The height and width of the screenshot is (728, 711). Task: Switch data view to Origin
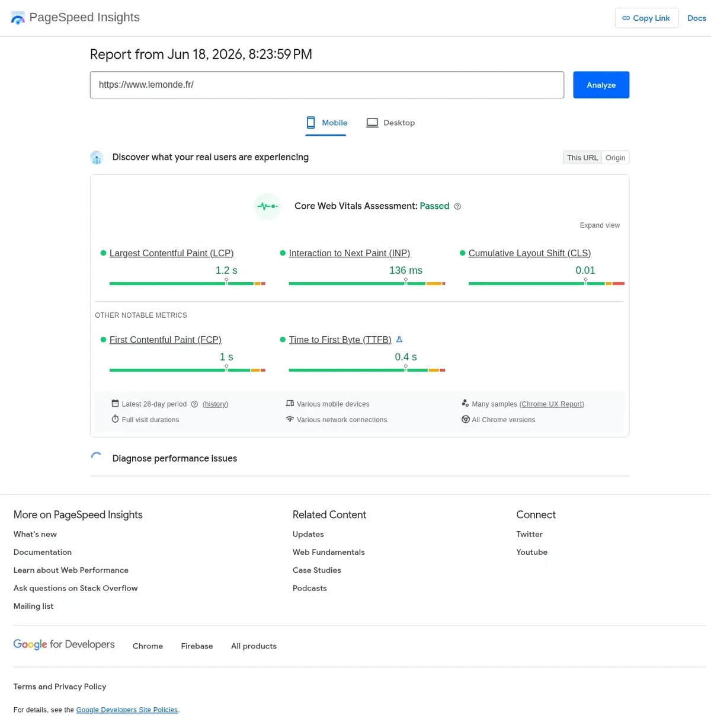[x=615, y=158]
